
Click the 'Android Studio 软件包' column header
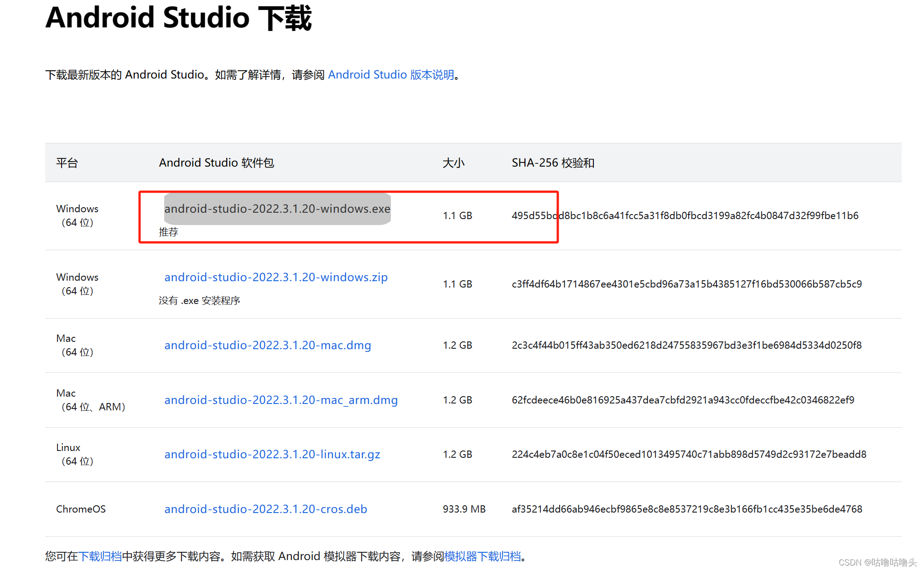point(216,162)
